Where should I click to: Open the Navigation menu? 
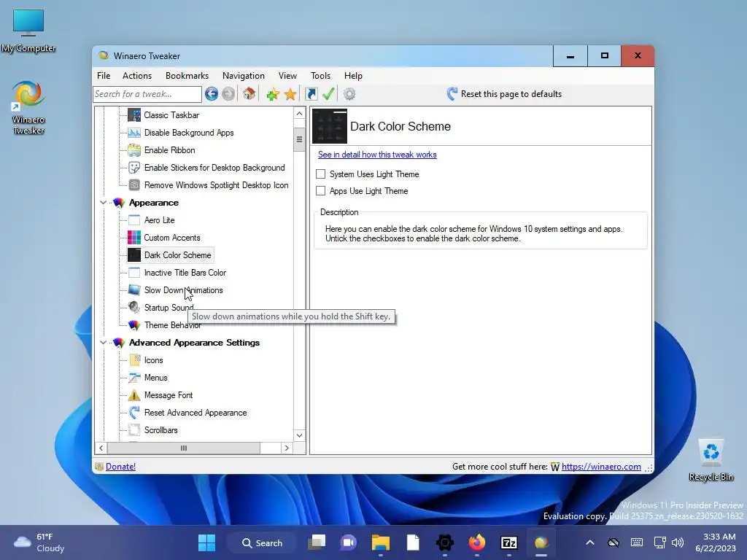coord(244,75)
